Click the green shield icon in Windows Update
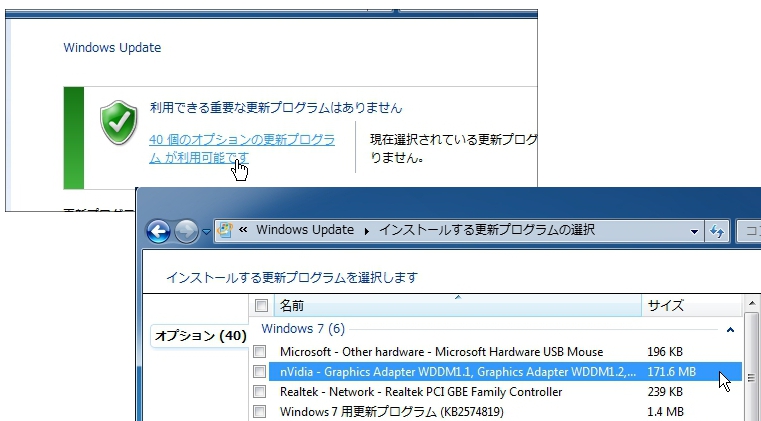 [x=118, y=122]
